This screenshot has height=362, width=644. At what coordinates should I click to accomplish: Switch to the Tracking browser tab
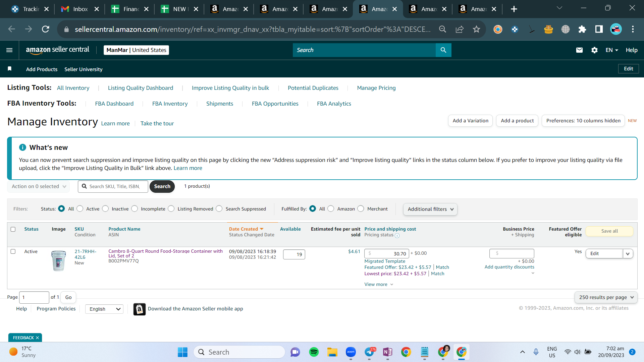[30, 9]
